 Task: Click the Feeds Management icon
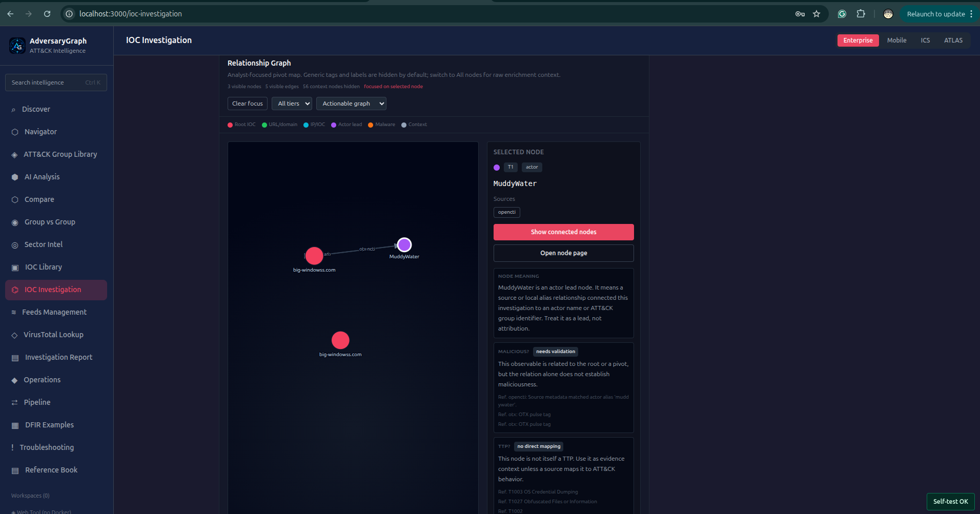coord(14,313)
